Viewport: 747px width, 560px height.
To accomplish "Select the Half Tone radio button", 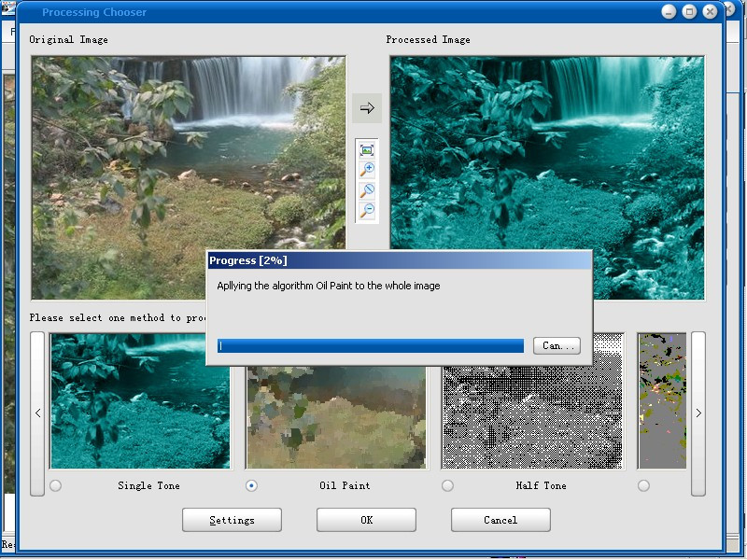I will (x=447, y=485).
